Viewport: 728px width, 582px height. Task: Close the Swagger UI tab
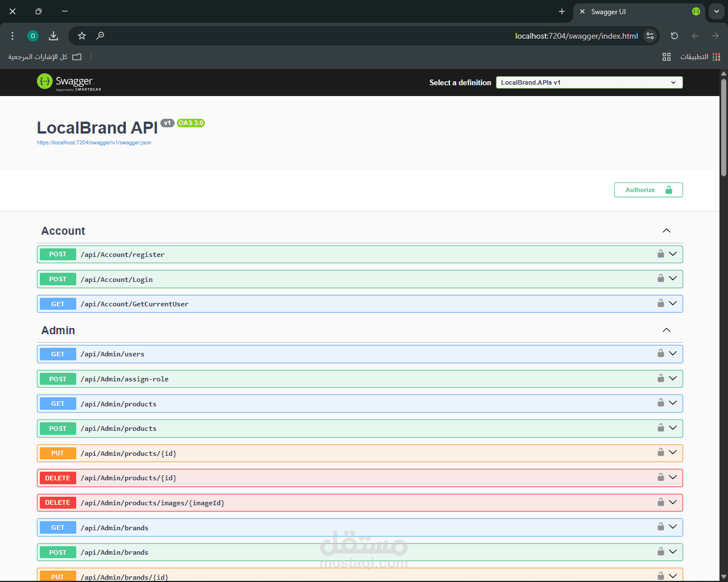pyautogui.click(x=582, y=11)
